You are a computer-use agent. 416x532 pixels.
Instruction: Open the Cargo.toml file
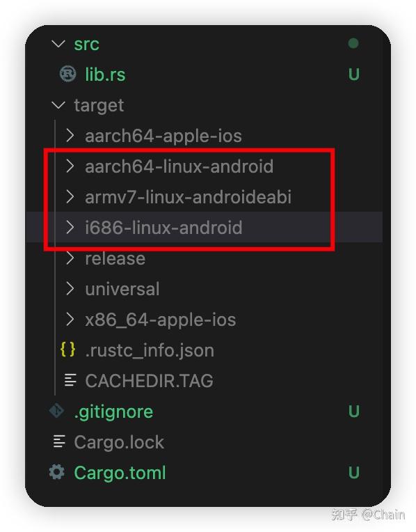click(120, 473)
